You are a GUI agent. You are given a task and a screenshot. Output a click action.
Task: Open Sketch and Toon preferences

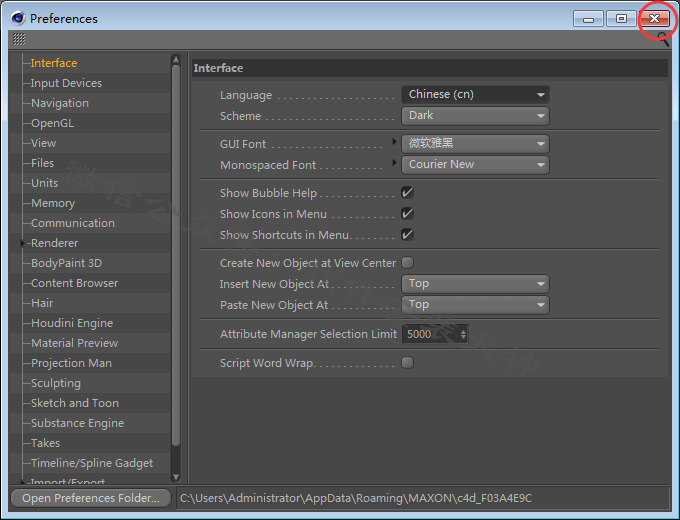click(x=75, y=403)
